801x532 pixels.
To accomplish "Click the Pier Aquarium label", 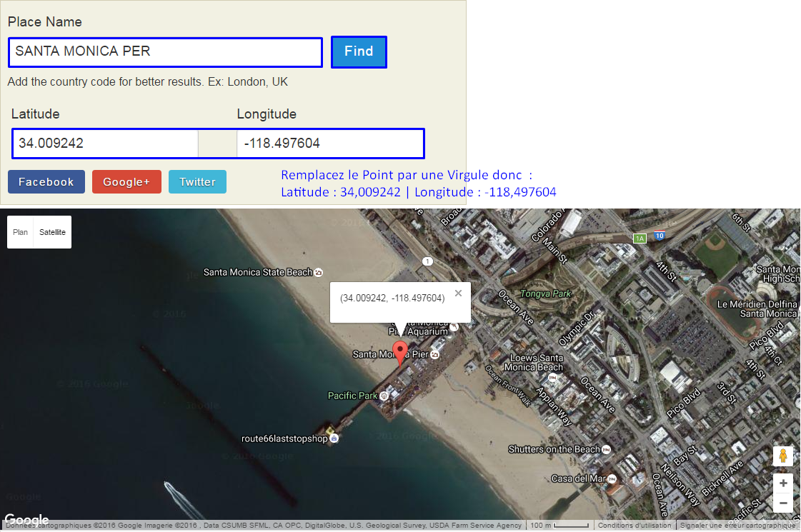I will pyautogui.click(x=419, y=331).
